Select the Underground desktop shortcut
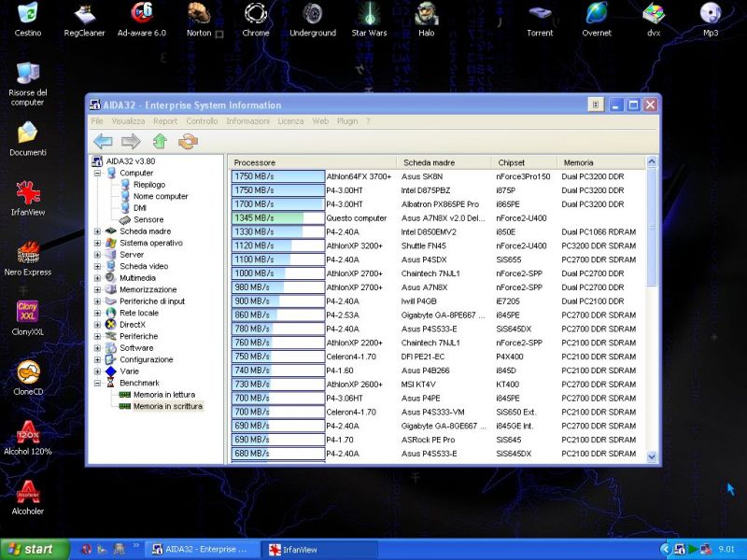Image resolution: width=747 pixels, height=560 pixels. [313, 19]
